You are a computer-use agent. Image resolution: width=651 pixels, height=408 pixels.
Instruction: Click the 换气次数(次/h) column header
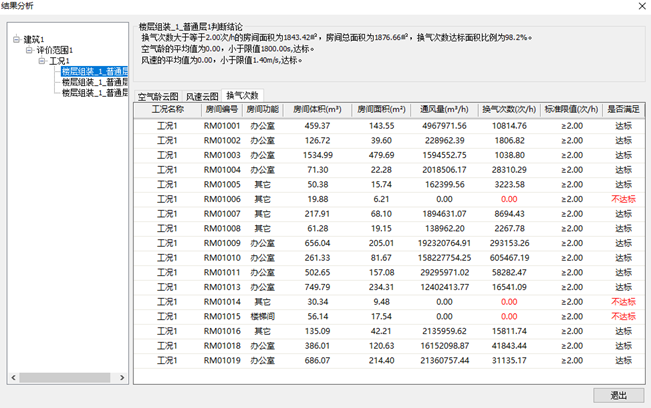click(x=505, y=110)
